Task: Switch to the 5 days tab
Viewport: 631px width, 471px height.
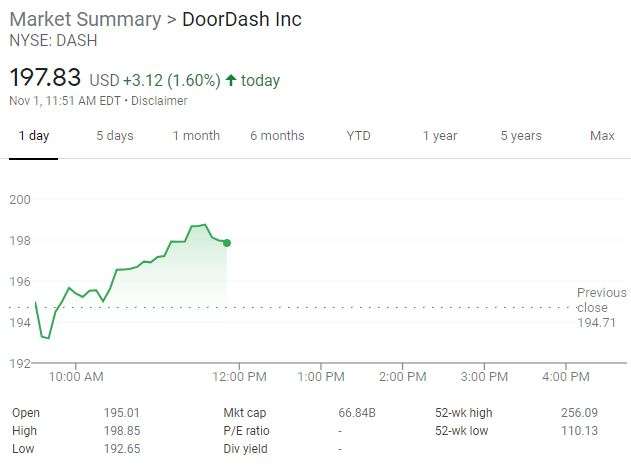Action: 115,136
